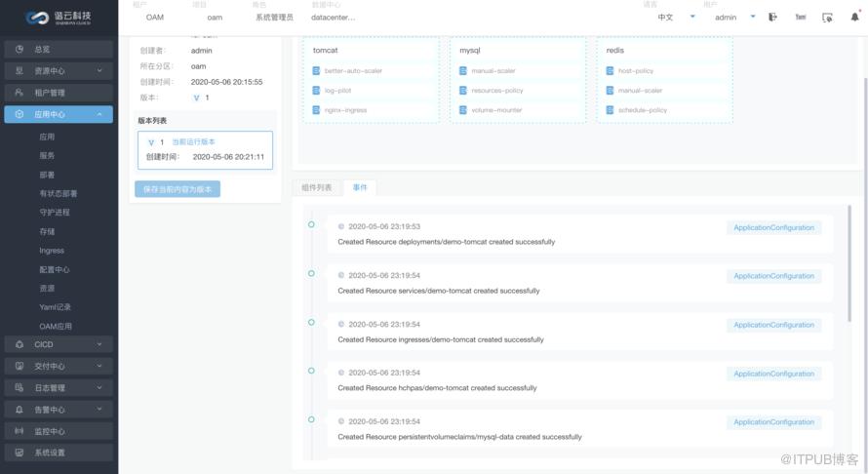Click the events list scrollbar
The image size is (868, 474).
coord(849,263)
